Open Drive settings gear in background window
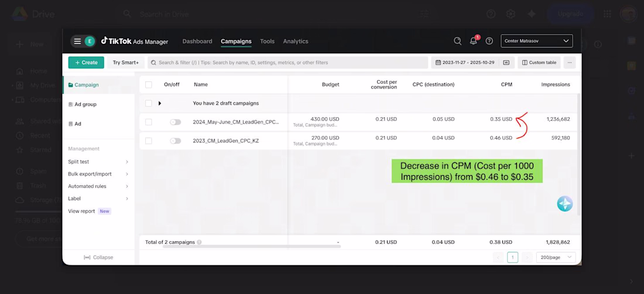Viewport: 644px width, 294px height. [511, 14]
